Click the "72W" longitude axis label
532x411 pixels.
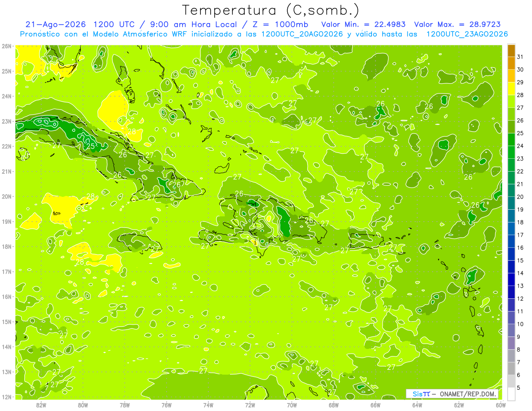tap(250, 405)
